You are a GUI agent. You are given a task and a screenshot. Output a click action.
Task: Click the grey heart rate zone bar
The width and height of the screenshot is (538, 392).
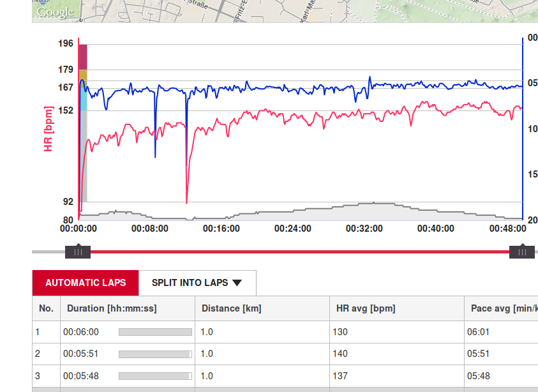pyautogui.click(x=84, y=156)
